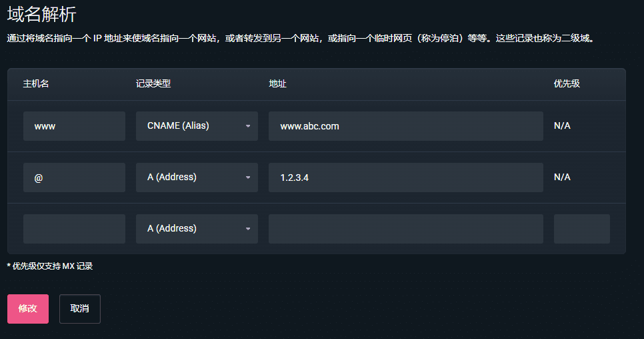Image resolution: width=644 pixels, height=339 pixels.
Task: Click the empty priority input box
Action: [581, 229]
